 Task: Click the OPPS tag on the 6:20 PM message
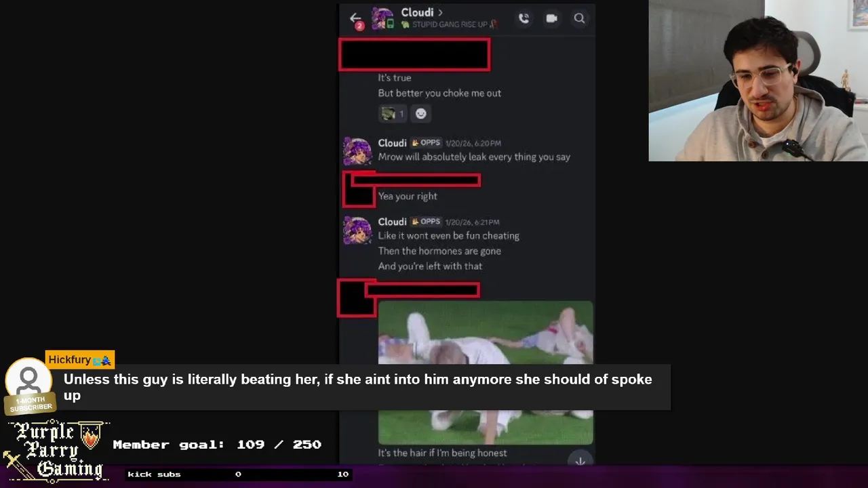tap(426, 143)
